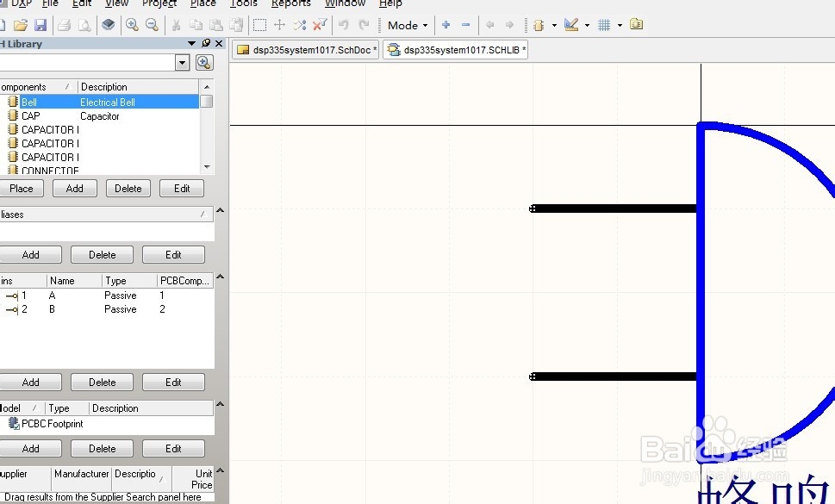Screen dimensions: 835x504
Task: Open the View menu
Action: (x=116, y=3)
